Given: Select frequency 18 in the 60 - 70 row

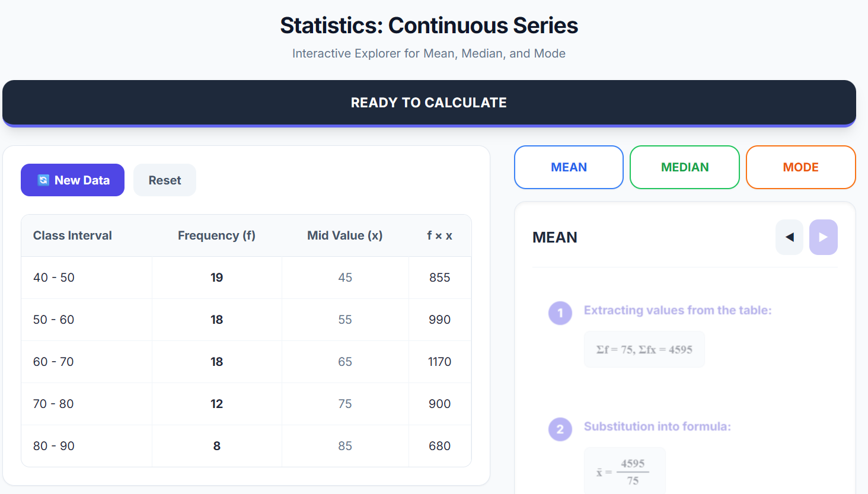Looking at the screenshot, I should [x=216, y=362].
